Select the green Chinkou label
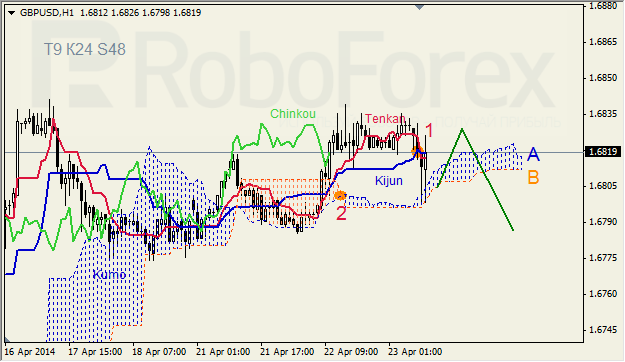Viewport: 625px width, 362px height. click(x=293, y=114)
